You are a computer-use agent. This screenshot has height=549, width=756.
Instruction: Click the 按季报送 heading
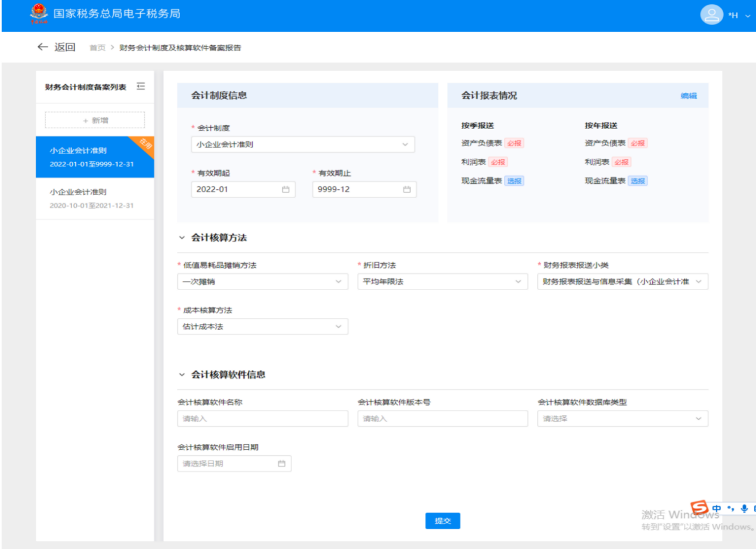click(478, 125)
